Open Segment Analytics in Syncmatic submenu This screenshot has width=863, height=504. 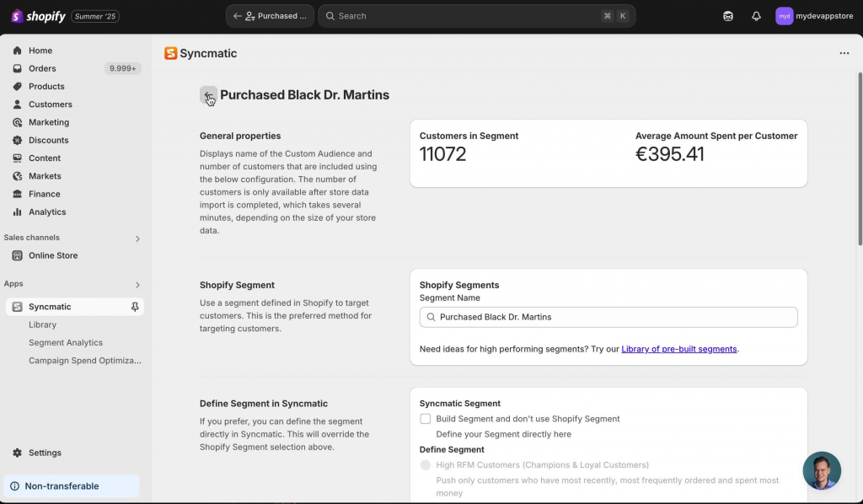(x=66, y=343)
